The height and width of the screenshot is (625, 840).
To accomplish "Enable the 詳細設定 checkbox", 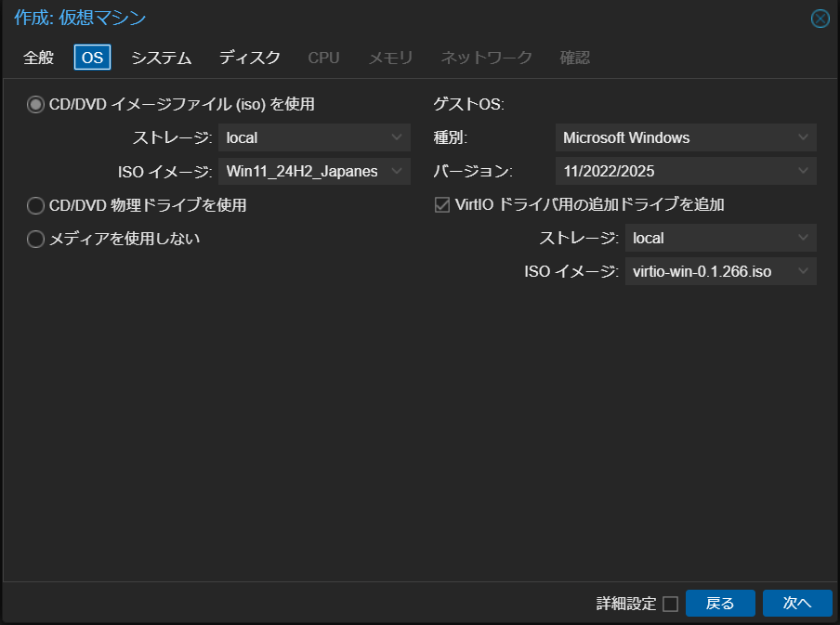I will tap(670, 605).
